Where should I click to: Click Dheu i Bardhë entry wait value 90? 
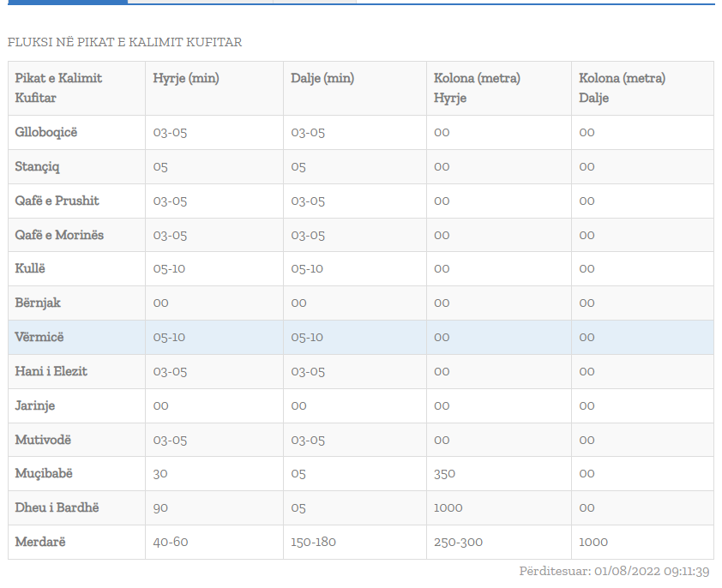coord(160,507)
